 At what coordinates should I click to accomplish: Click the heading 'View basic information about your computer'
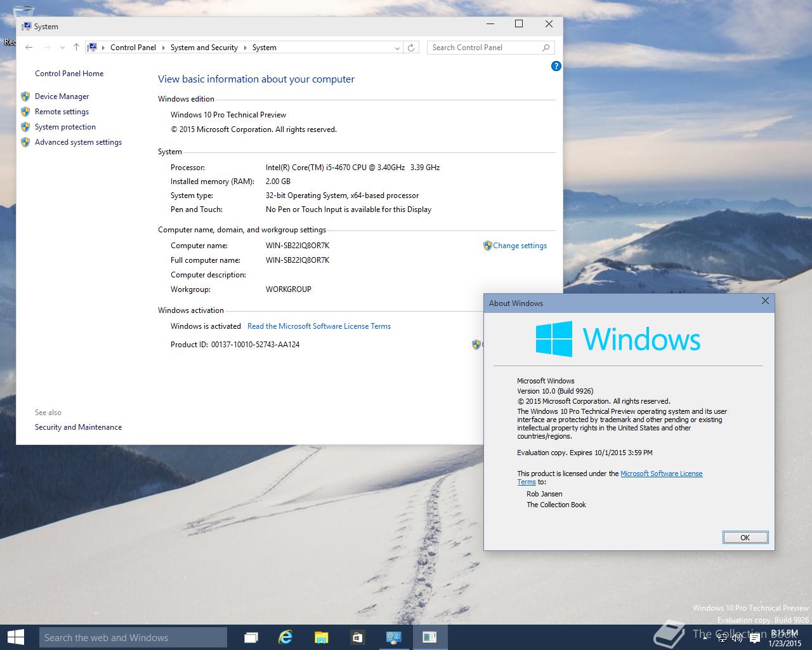(256, 79)
